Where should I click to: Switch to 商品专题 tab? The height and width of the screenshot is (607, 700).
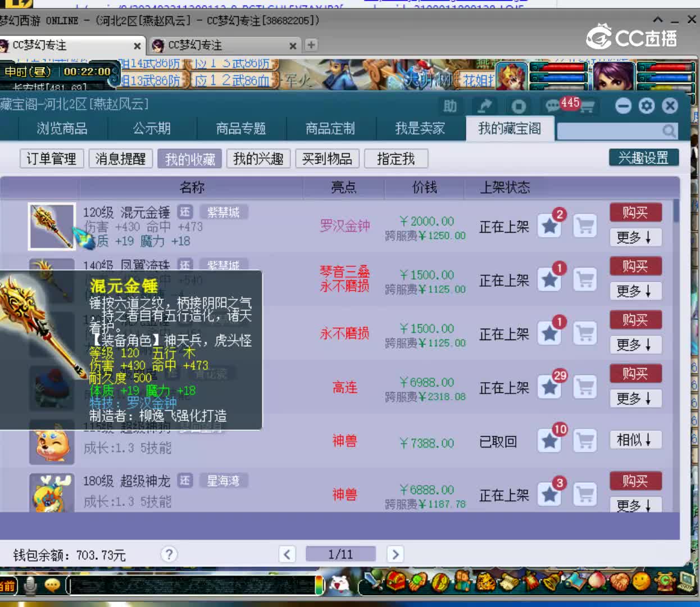pos(241,129)
